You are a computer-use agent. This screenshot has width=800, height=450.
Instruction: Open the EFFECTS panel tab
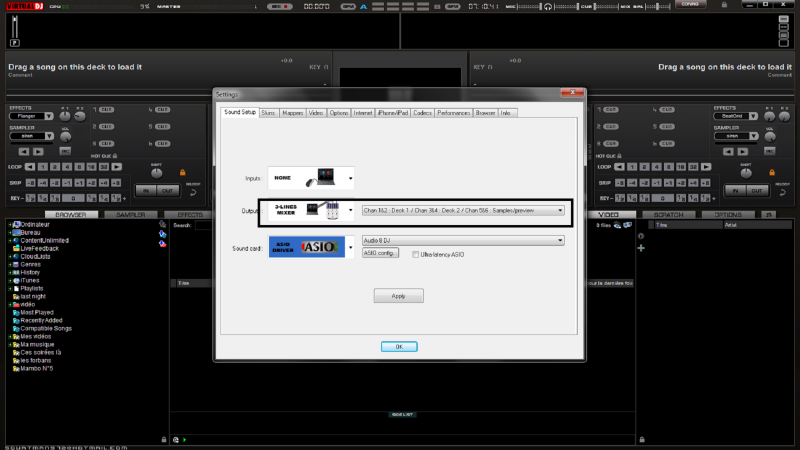click(x=190, y=215)
